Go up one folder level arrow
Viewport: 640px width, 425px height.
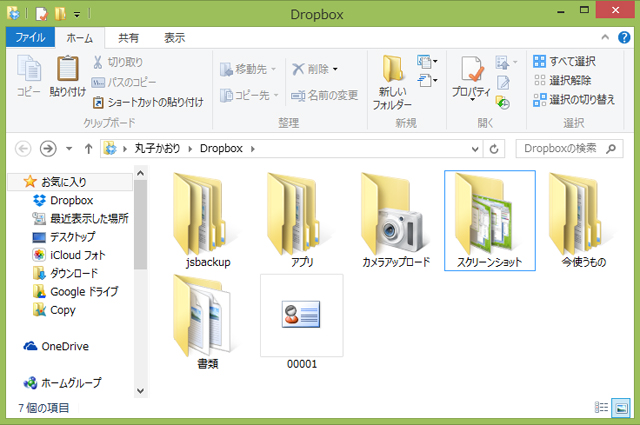89,149
